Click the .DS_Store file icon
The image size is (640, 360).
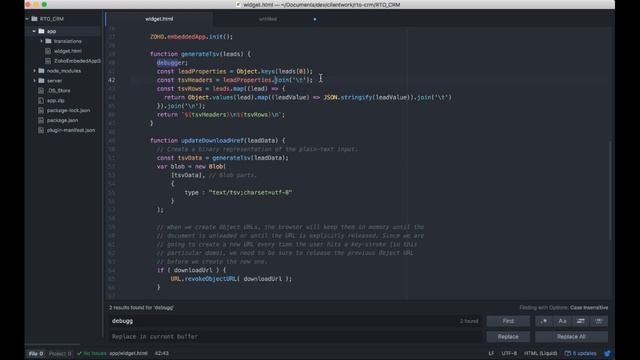[41, 91]
